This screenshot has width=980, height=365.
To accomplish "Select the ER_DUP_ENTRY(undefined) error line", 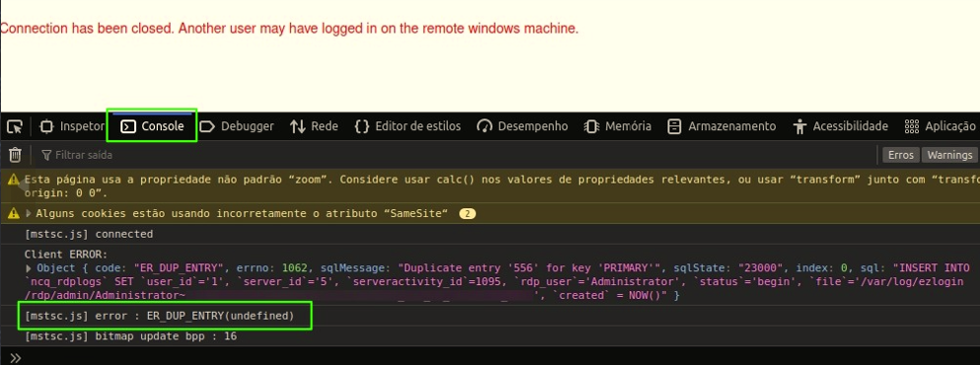I will [164, 317].
